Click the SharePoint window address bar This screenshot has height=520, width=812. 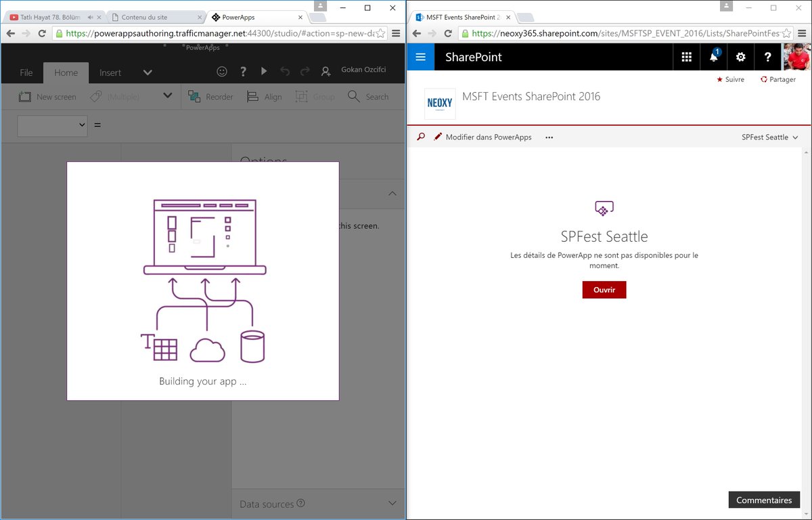point(626,33)
